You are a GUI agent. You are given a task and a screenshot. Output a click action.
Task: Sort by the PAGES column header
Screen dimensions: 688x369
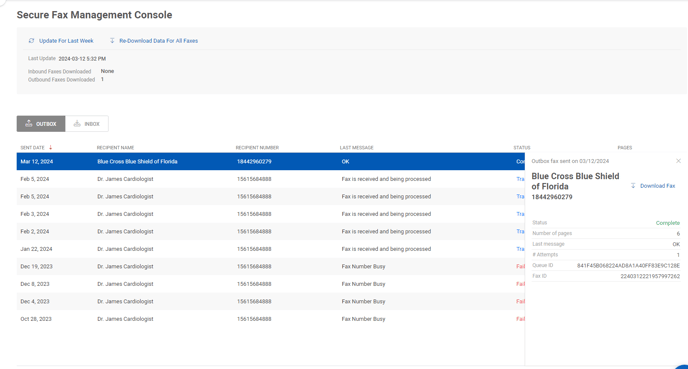coord(625,148)
